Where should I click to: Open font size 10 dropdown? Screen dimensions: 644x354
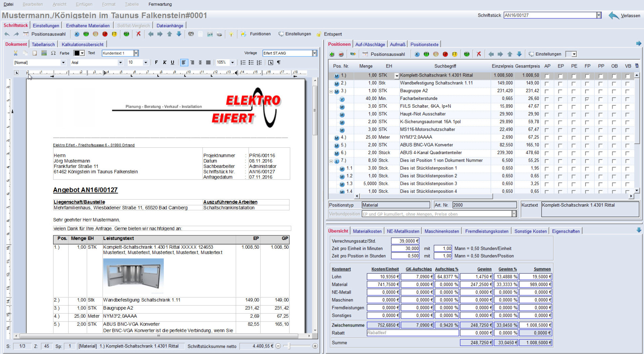pyautogui.click(x=146, y=63)
